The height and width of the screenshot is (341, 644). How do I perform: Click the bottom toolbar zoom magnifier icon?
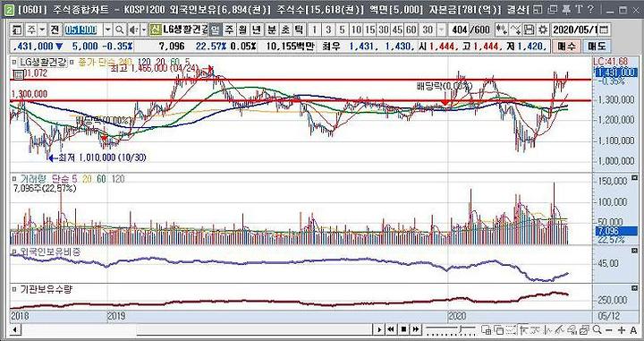click(597, 329)
